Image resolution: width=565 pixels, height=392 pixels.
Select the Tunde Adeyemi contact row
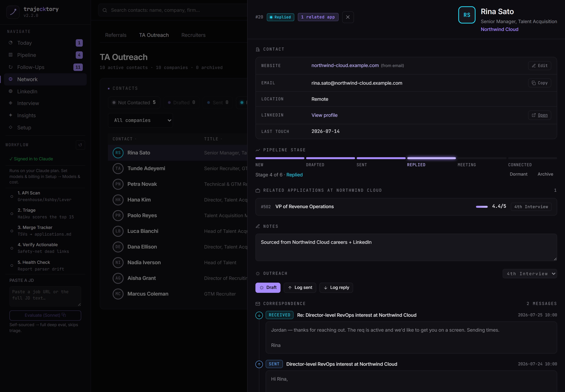[178, 169]
